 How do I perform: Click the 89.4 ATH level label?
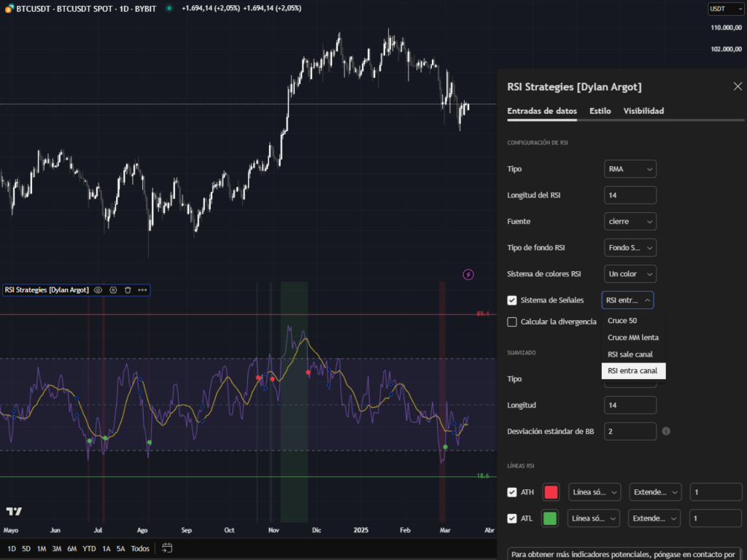483,314
